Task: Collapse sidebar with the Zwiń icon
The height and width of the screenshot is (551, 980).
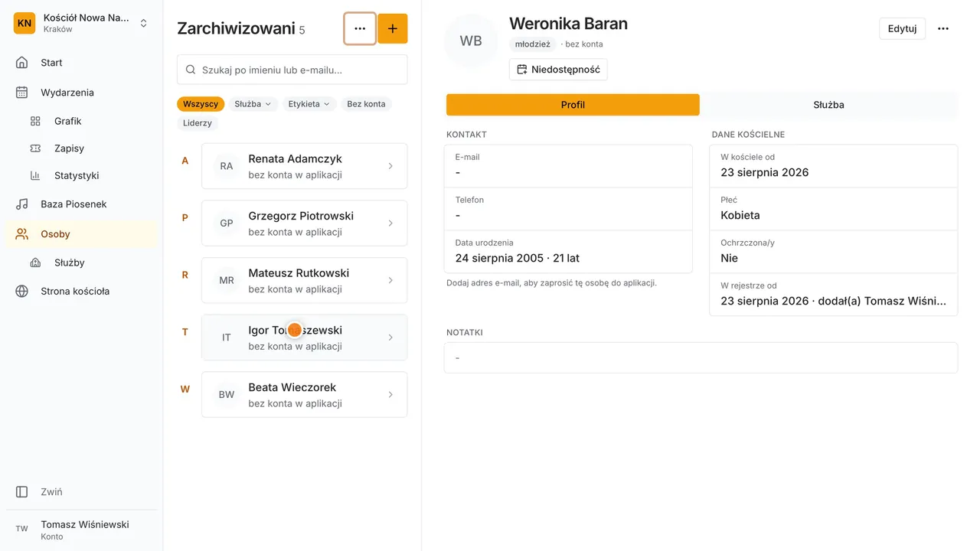Action: click(22, 492)
